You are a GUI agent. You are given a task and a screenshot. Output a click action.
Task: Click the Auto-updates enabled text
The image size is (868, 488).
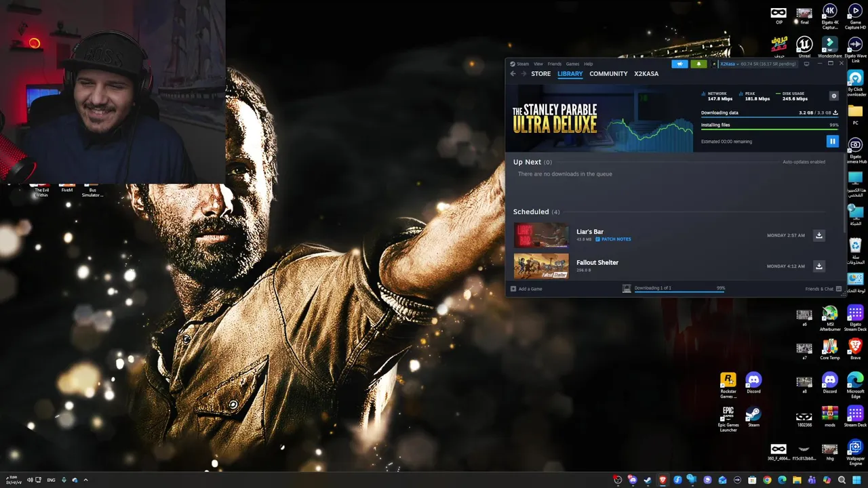(x=804, y=162)
